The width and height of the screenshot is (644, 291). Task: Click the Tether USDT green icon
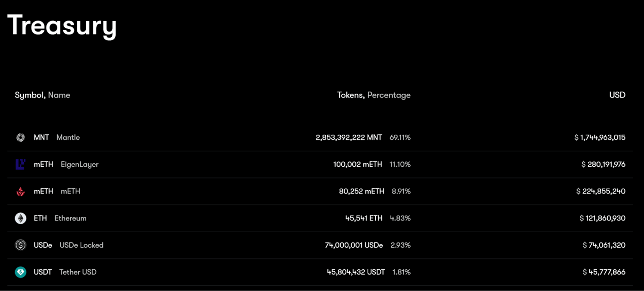(x=20, y=272)
